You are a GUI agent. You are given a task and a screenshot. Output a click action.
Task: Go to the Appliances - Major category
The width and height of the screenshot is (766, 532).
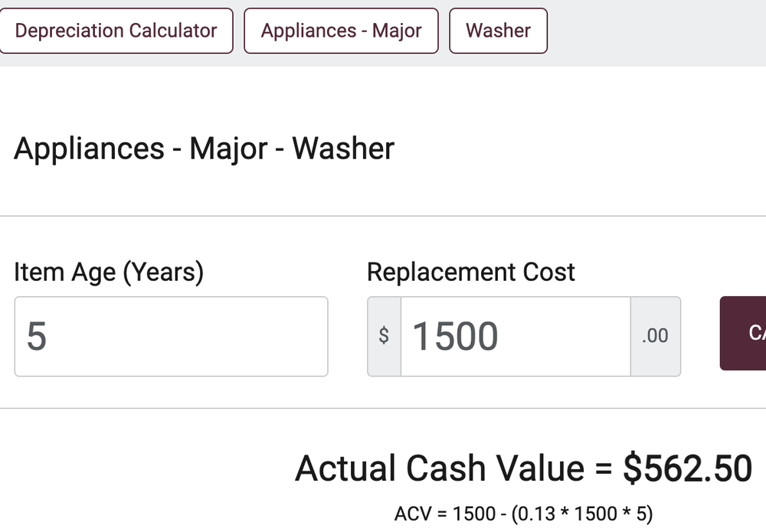[x=341, y=31]
